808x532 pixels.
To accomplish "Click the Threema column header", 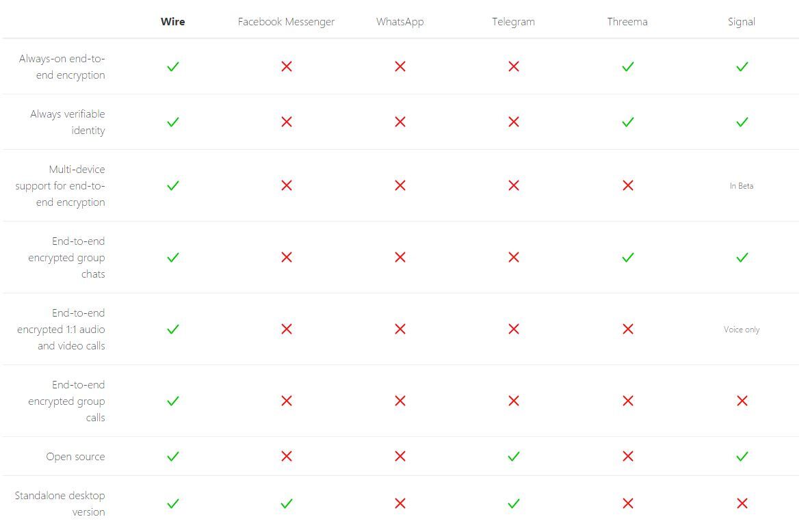I will [627, 22].
